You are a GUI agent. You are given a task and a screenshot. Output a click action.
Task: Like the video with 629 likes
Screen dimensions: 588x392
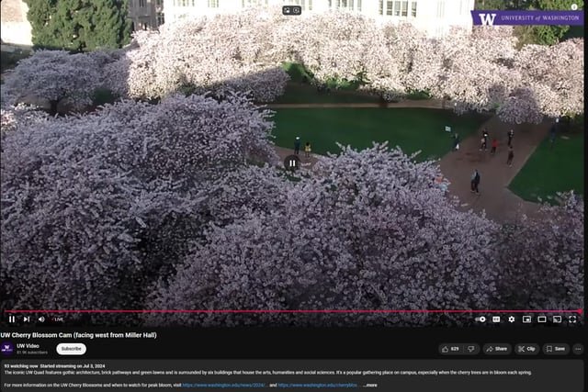pyautogui.click(x=451, y=349)
